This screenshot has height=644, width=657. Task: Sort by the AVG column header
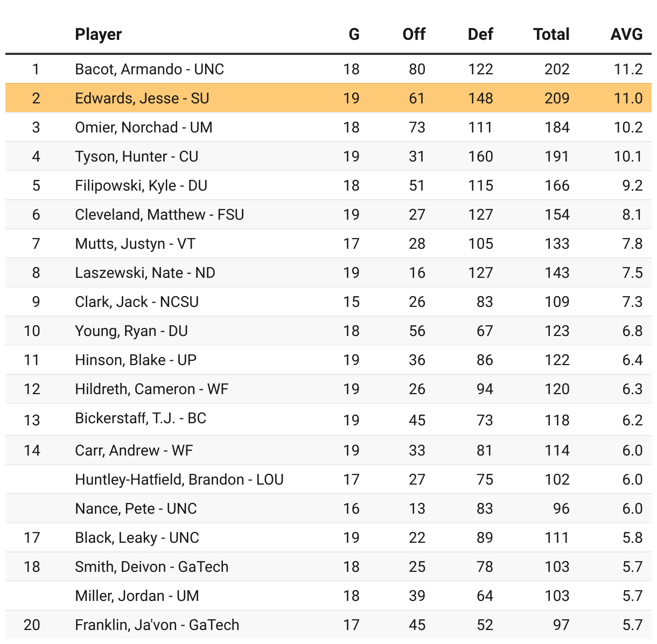(x=626, y=34)
